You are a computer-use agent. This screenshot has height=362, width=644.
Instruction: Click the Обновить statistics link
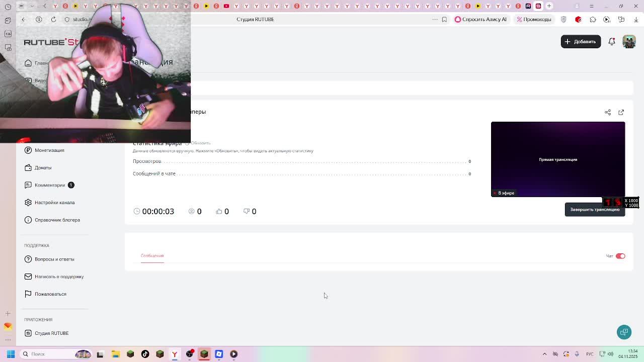(198, 143)
